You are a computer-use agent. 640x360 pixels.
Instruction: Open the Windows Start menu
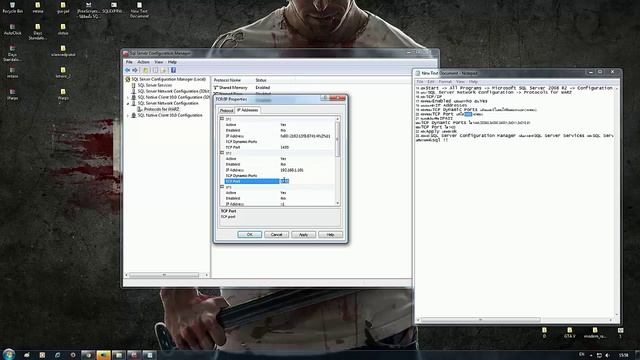[x=9, y=354]
